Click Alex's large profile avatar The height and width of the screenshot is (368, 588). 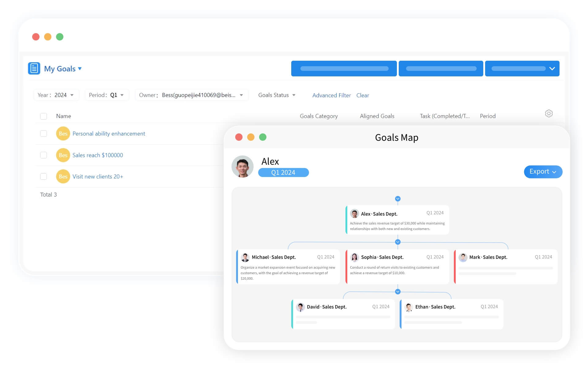coord(243,167)
